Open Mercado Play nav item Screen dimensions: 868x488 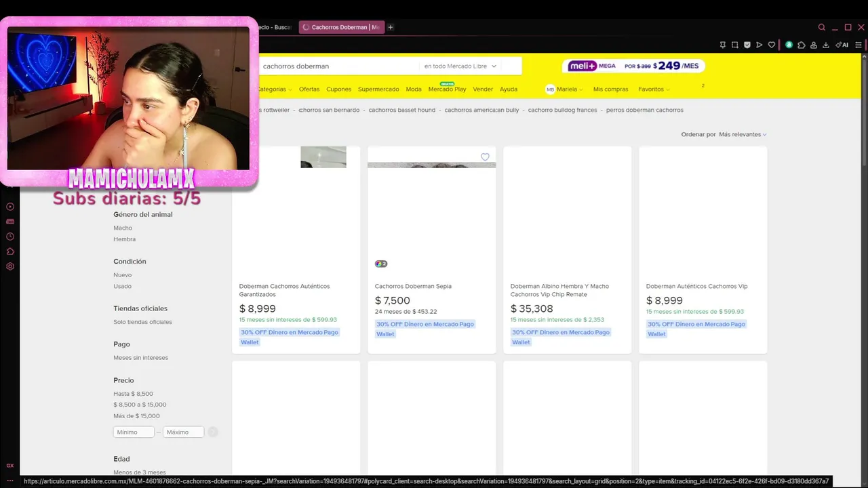[x=447, y=89]
